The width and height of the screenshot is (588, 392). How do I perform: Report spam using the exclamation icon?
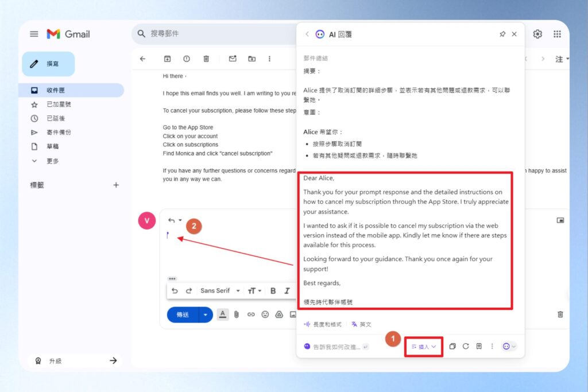(187, 59)
